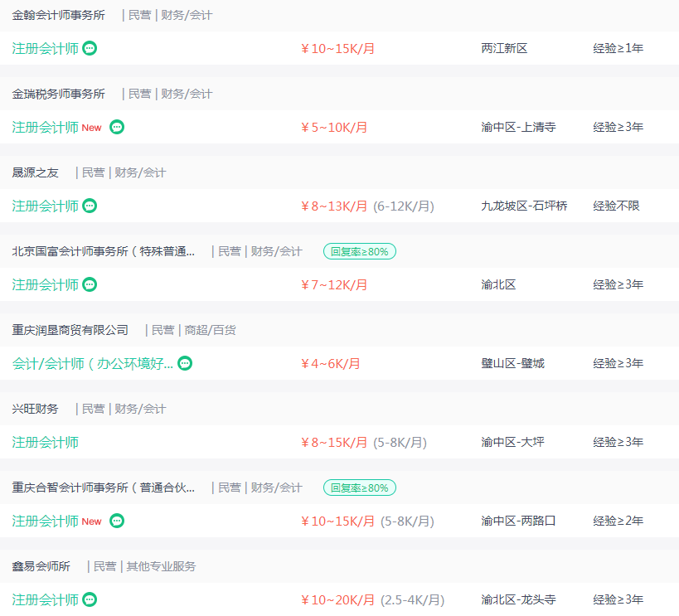The image size is (679, 616).
Task: Click 回复率≥80% badge on 重庆合智 listing
Action: [360, 487]
